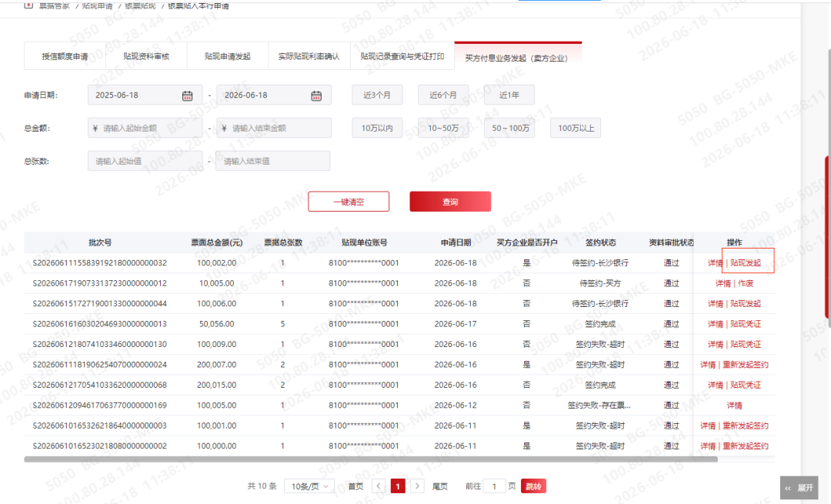The image size is (831, 504).
Task: Click the 请输入结束值 count field
Action: tap(272, 161)
